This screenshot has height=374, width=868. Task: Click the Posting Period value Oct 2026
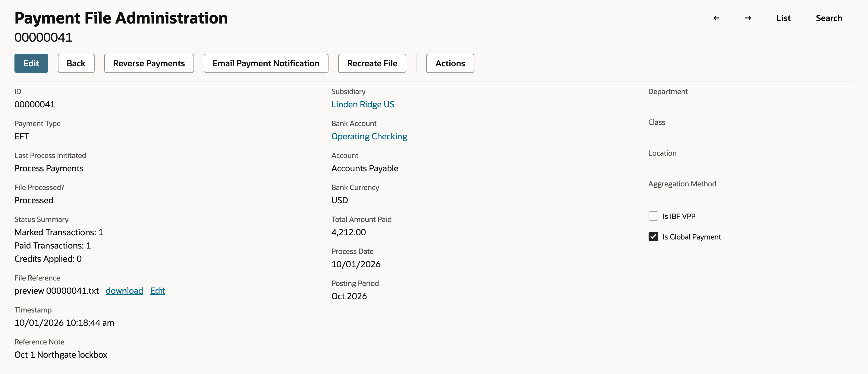point(349,296)
